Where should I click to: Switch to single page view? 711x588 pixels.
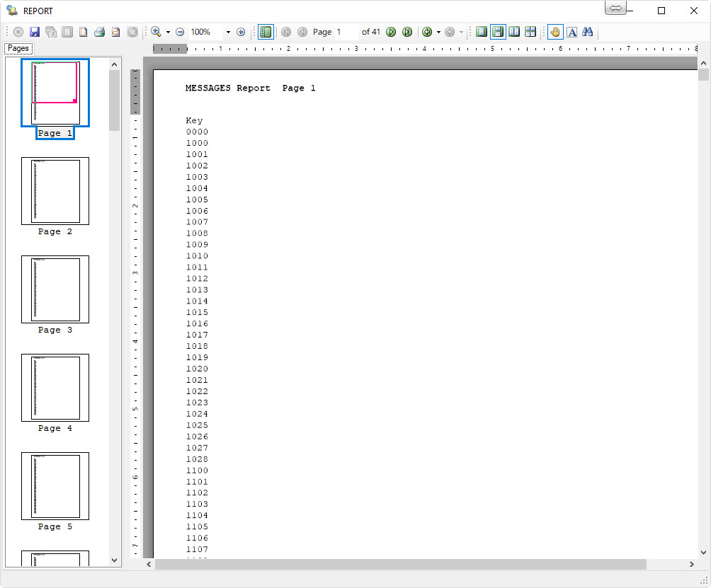[482, 32]
